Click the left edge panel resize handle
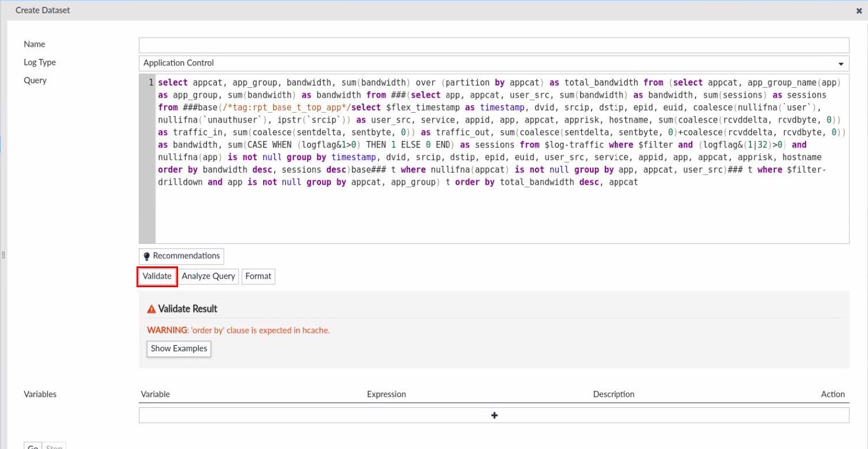The image size is (868, 449). tap(3, 254)
